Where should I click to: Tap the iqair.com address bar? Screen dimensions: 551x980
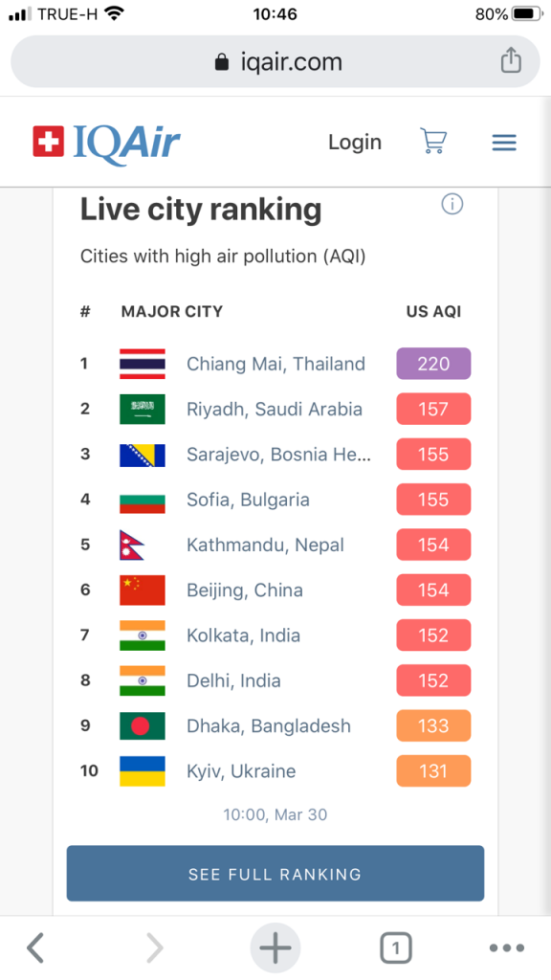(x=275, y=61)
